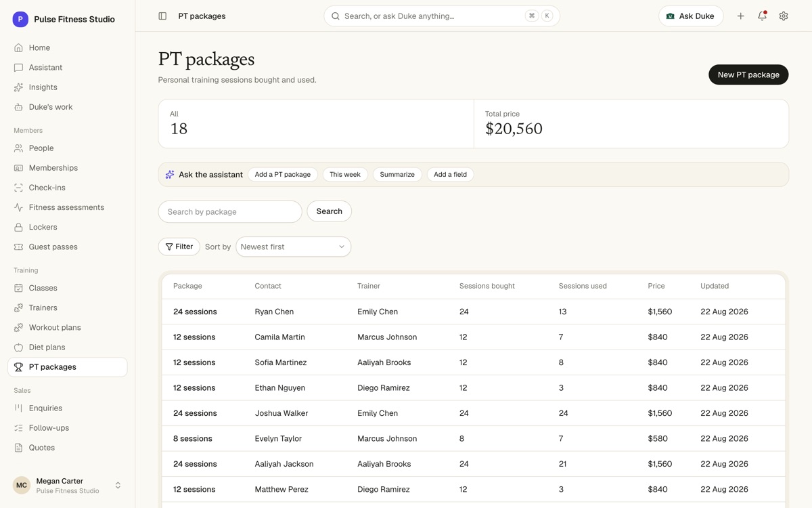Open Duke's work icon

pos(18,107)
